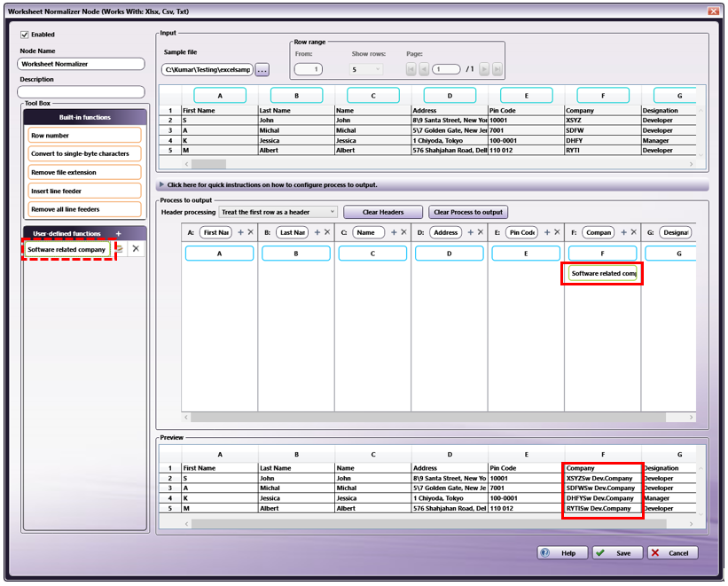Select the Row number built-in function
The width and height of the screenshot is (728, 586).
[84, 136]
